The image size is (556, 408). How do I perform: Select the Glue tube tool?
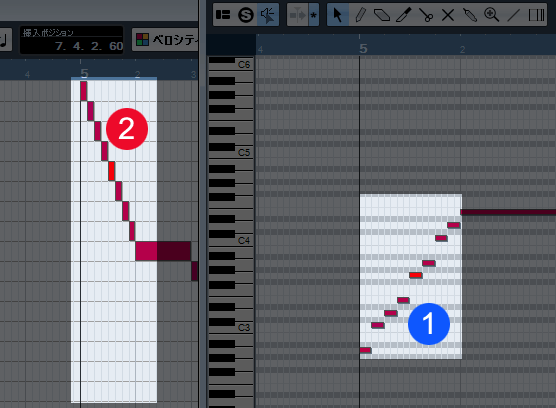pyautogui.click(x=470, y=15)
